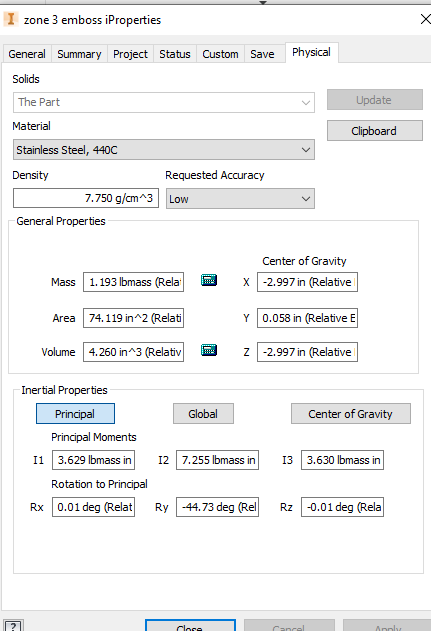The width and height of the screenshot is (431, 631).
Task: Click the Close button
Action: (190, 626)
